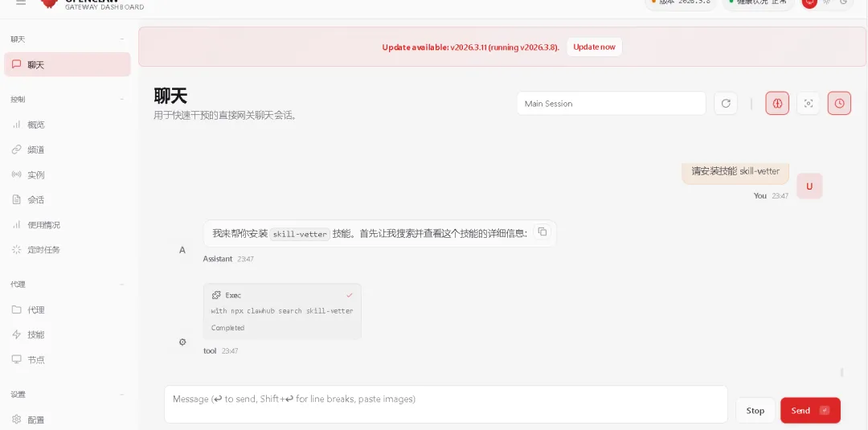The image size is (868, 430).
Task: Click the U user avatar
Action: pyautogui.click(x=809, y=186)
